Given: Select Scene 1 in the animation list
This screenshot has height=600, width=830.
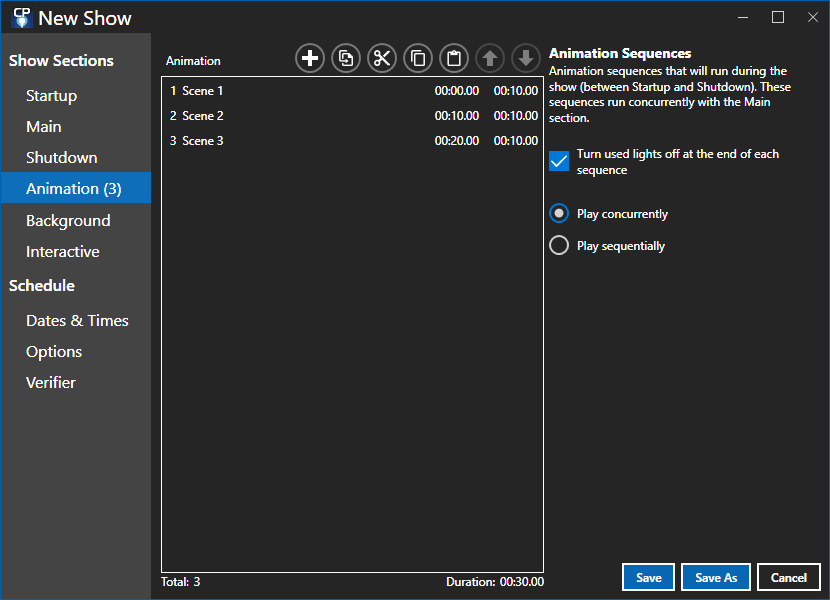Looking at the screenshot, I should tap(353, 91).
